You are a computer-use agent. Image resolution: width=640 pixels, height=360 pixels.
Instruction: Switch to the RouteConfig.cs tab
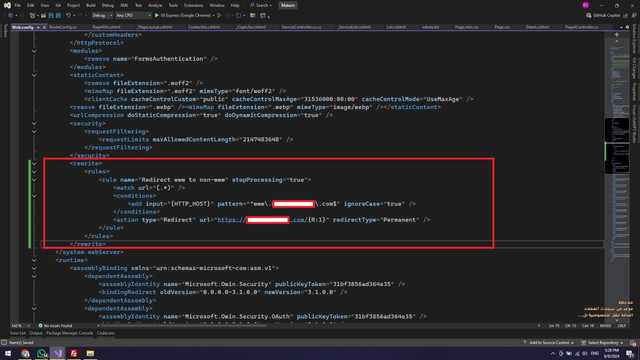(x=63, y=27)
